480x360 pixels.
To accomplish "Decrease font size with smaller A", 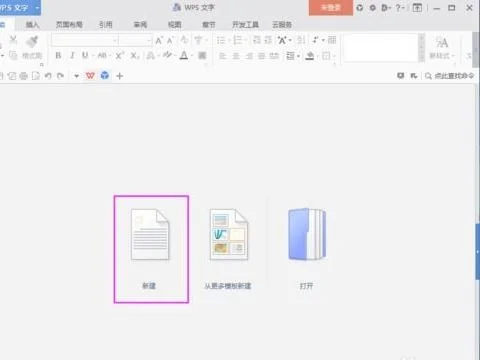I will pyautogui.click(x=170, y=40).
